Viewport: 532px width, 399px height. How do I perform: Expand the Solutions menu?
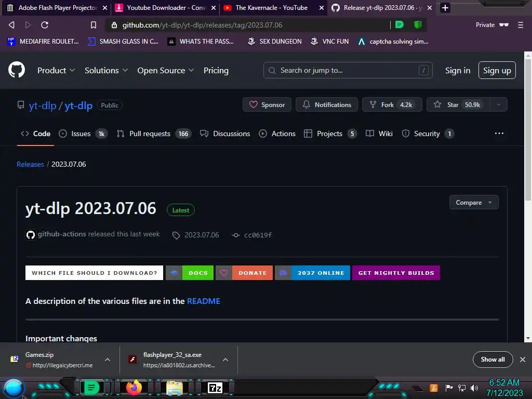[106, 70]
